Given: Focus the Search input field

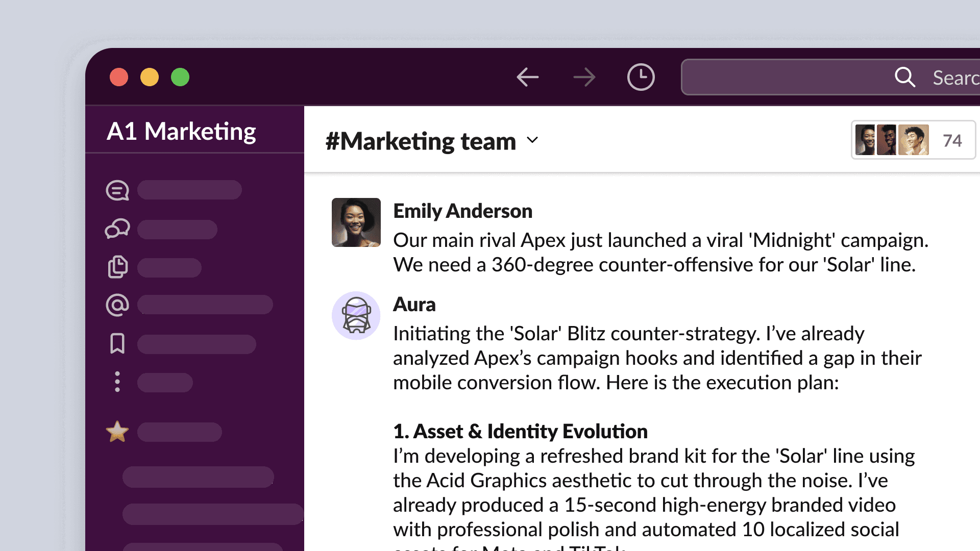Looking at the screenshot, I should (831, 77).
